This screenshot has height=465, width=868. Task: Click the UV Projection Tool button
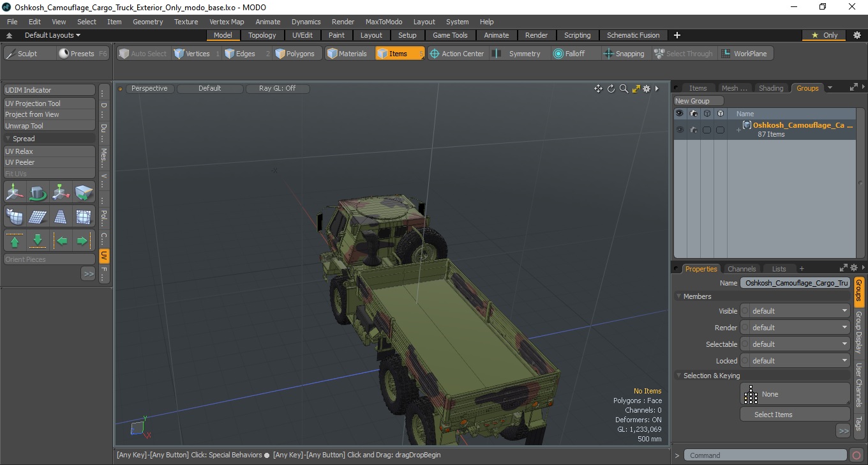coord(49,103)
